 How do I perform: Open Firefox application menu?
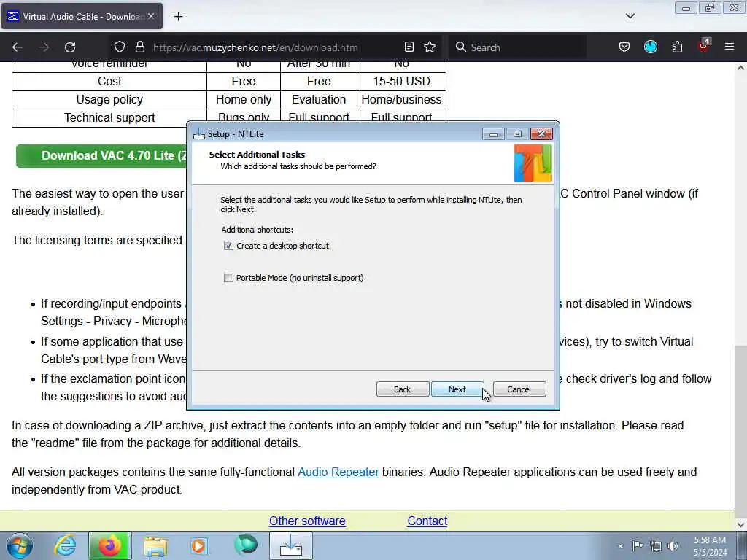click(729, 47)
